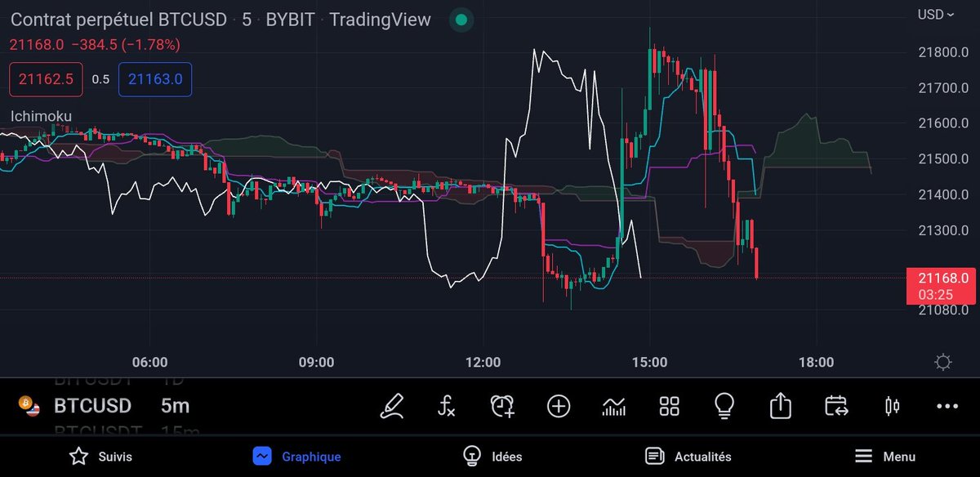Viewport: 980px width, 477px height.
Task: Tap the 12:00 time axis label
Action: pos(483,362)
